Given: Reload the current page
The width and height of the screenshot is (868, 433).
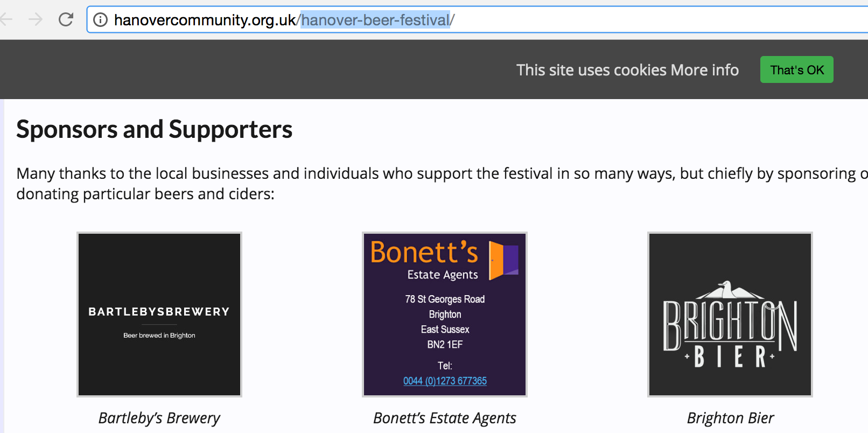Looking at the screenshot, I should pyautogui.click(x=66, y=20).
